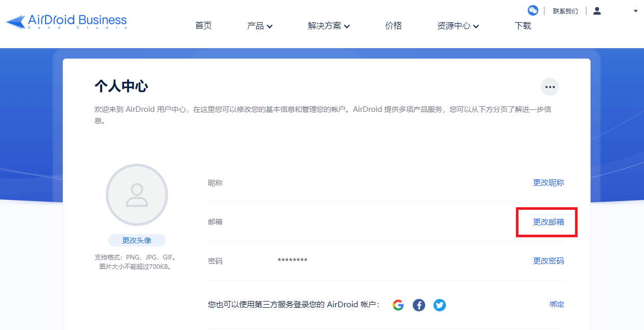Click the 联系我们 link
Viewport: 644px width, 330px height.
[x=565, y=11]
